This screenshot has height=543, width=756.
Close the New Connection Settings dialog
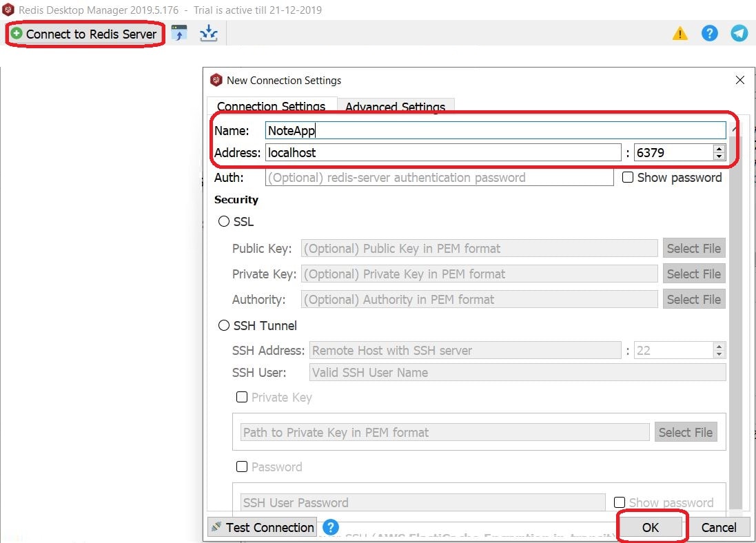point(740,80)
